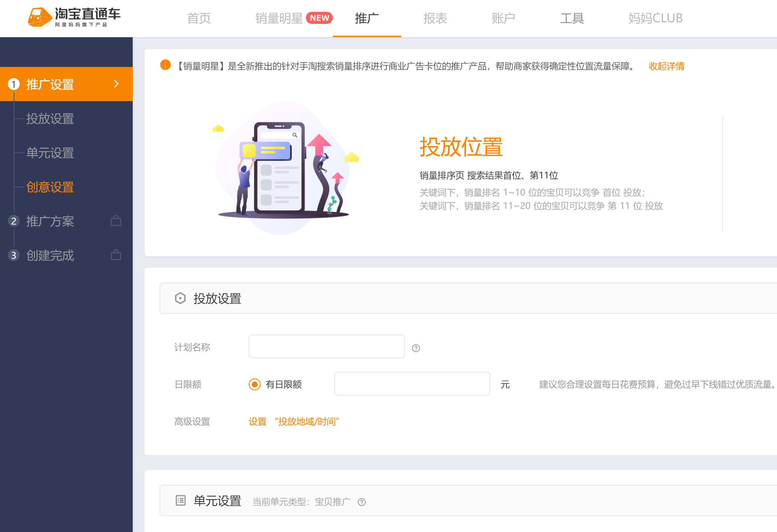This screenshot has height=532, width=777.
Task: Click the 淘宝直通车 logo icon
Action: (39, 17)
